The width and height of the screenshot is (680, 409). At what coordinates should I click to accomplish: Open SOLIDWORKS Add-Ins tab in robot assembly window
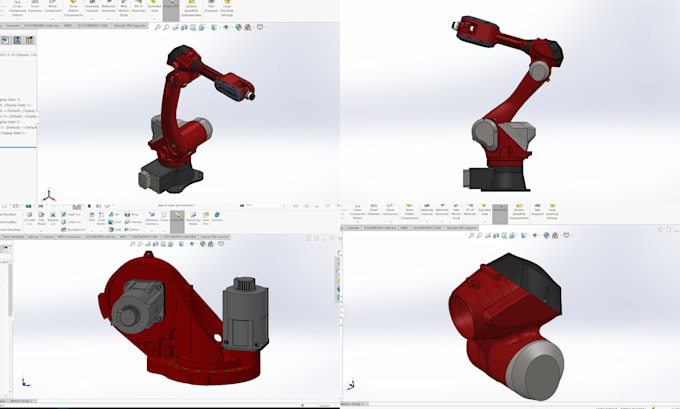click(42, 26)
